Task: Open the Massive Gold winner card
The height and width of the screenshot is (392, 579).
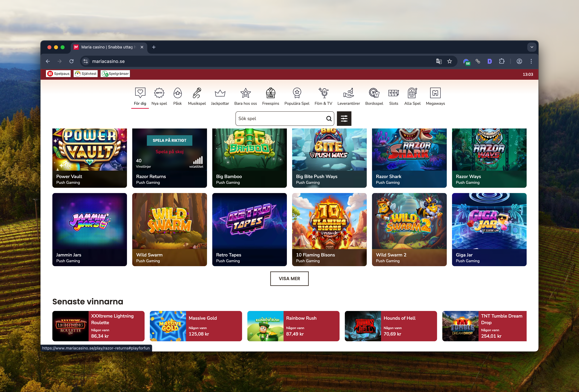Action: pos(196,326)
